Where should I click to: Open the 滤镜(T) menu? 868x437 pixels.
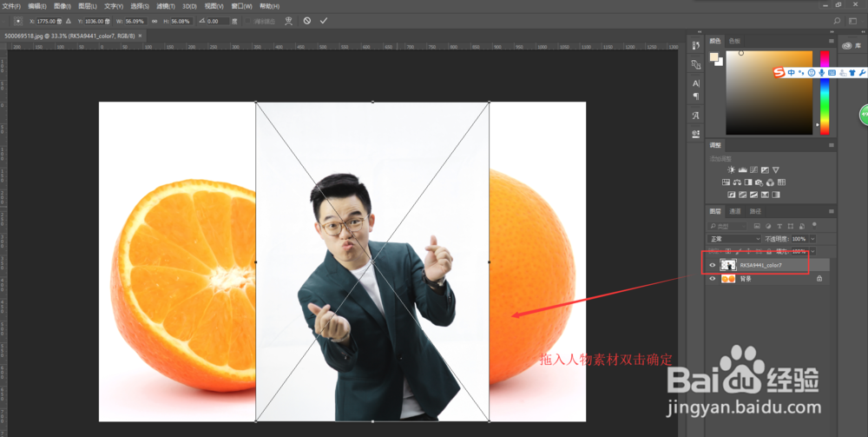click(166, 6)
